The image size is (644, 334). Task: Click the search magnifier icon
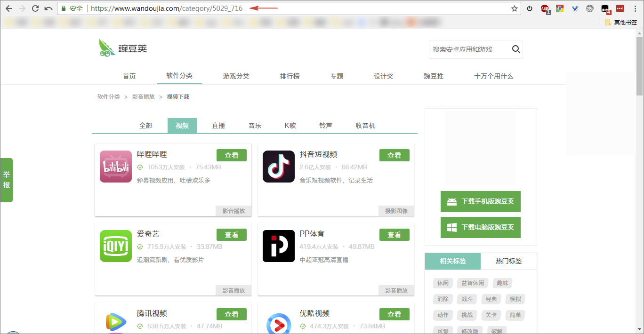[x=516, y=49]
